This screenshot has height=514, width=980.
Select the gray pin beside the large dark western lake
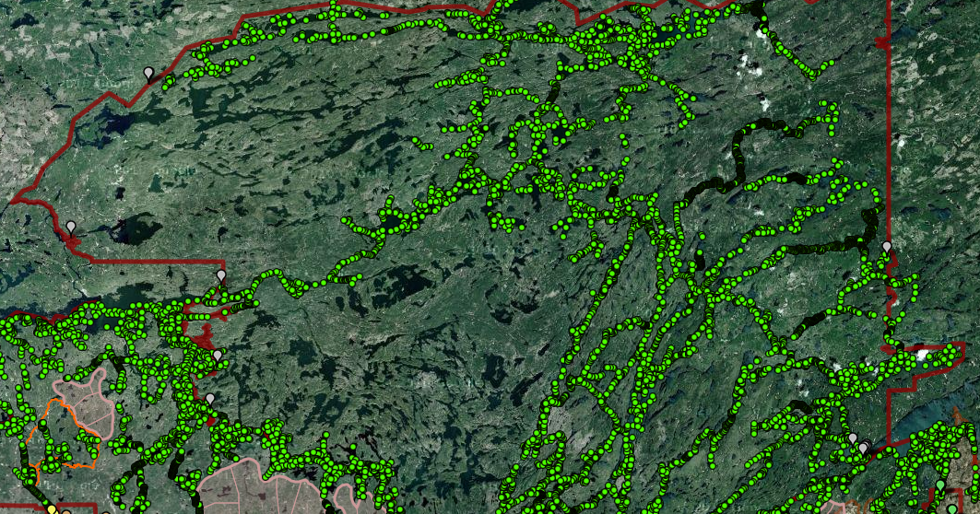71,228
